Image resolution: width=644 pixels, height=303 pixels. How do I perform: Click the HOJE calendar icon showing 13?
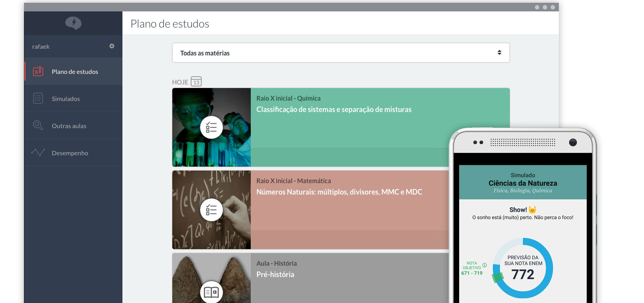[x=196, y=81]
